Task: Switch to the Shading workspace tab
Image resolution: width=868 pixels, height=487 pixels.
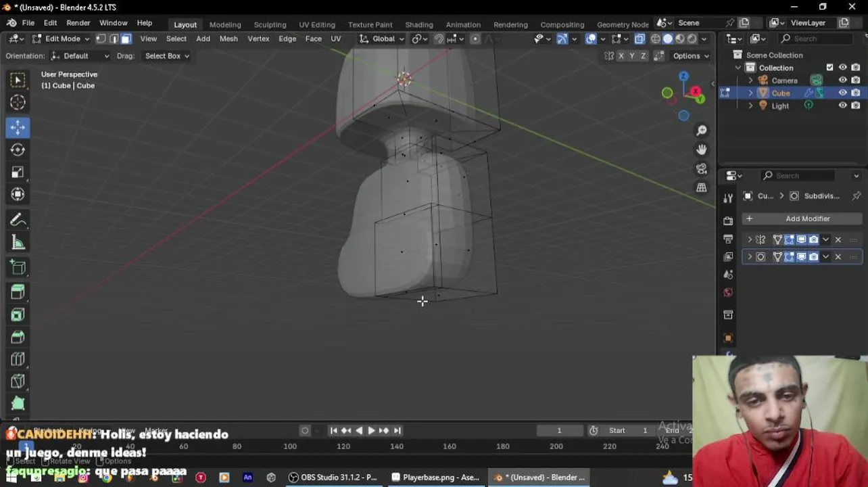Action: tap(419, 24)
